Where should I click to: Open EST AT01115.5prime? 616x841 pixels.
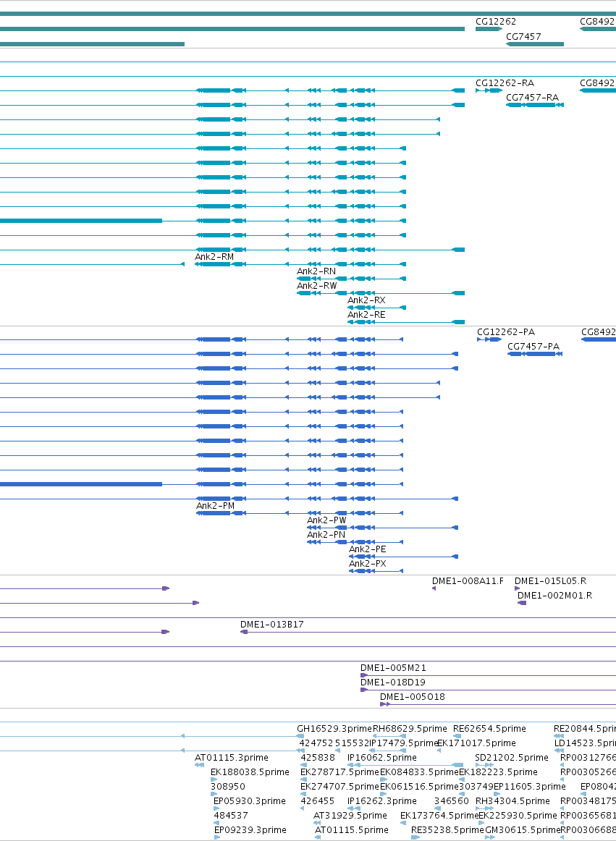click(x=352, y=829)
